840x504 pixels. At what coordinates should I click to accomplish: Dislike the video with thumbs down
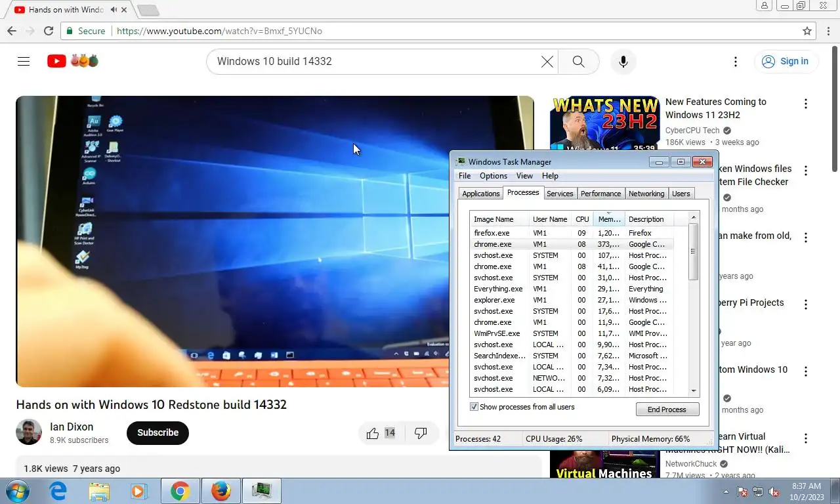pos(421,432)
